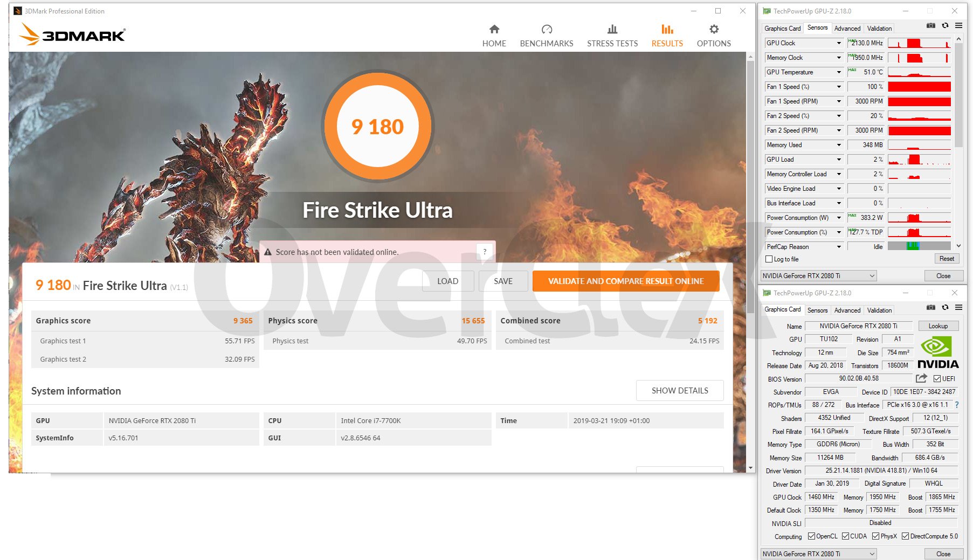Open the Results chart icon in 3DMark
Image resolution: width=973 pixels, height=560 pixels.
pyautogui.click(x=667, y=29)
